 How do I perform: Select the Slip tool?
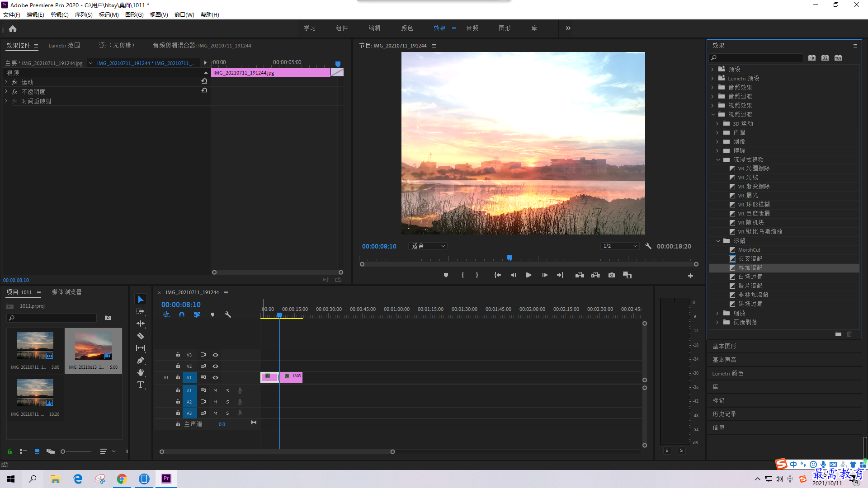(x=141, y=348)
